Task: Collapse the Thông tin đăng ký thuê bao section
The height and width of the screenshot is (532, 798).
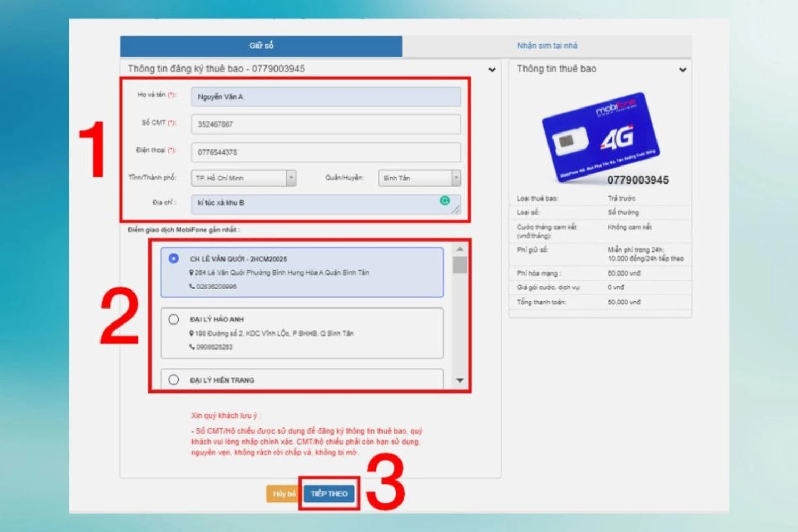Action: 492,69
